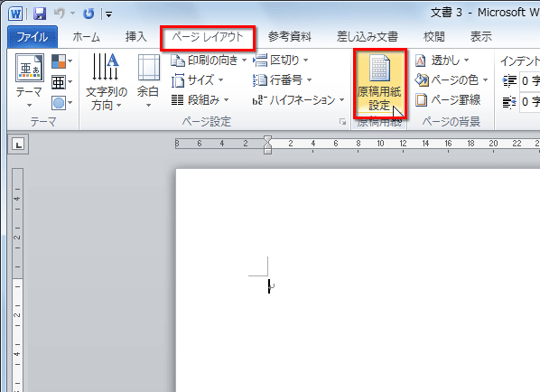
Task: Click the vertical ruler
Action: click(x=17, y=280)
